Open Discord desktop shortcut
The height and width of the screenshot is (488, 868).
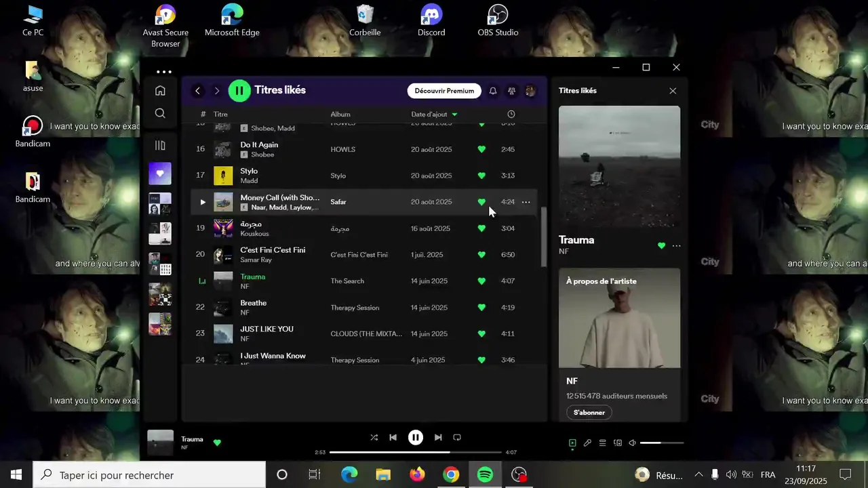point(431,21)
